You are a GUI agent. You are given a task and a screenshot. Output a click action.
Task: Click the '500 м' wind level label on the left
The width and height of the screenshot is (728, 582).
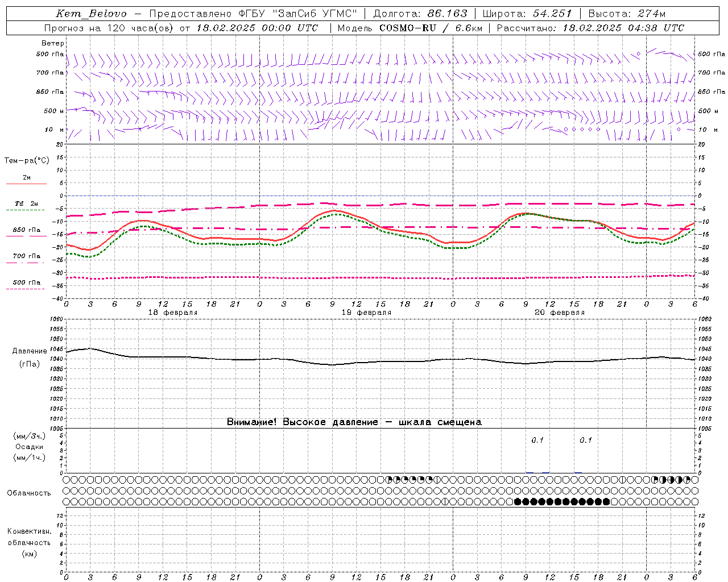click(54, 111)
